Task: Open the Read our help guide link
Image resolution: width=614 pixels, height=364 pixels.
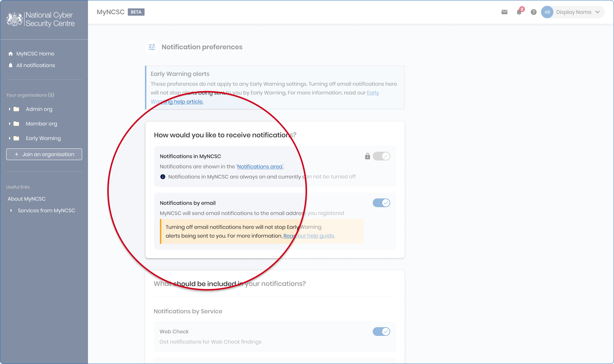Action: 309,236
